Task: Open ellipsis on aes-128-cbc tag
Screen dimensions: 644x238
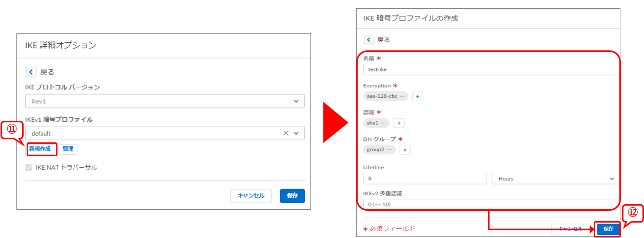Action: (x=402, y=96)
